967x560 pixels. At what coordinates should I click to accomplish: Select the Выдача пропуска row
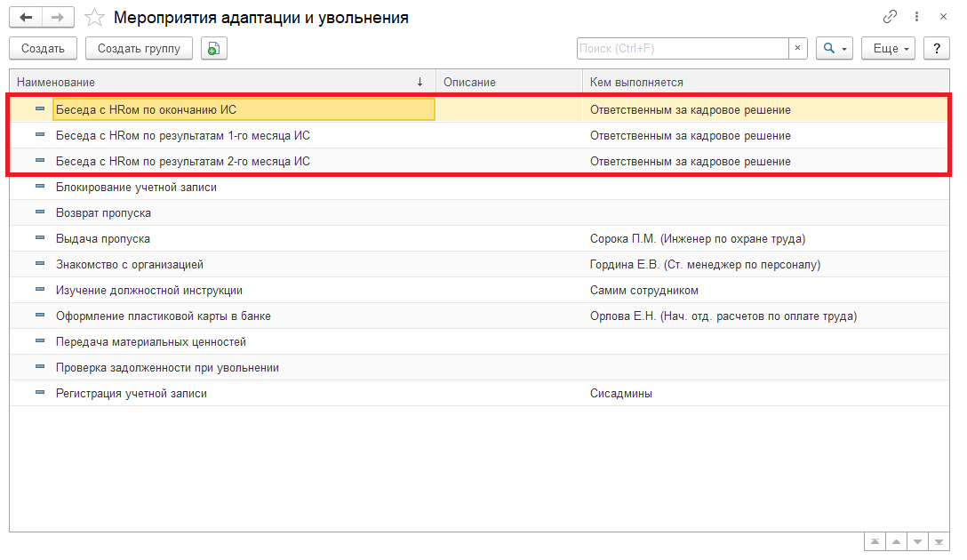coord(103,239)
